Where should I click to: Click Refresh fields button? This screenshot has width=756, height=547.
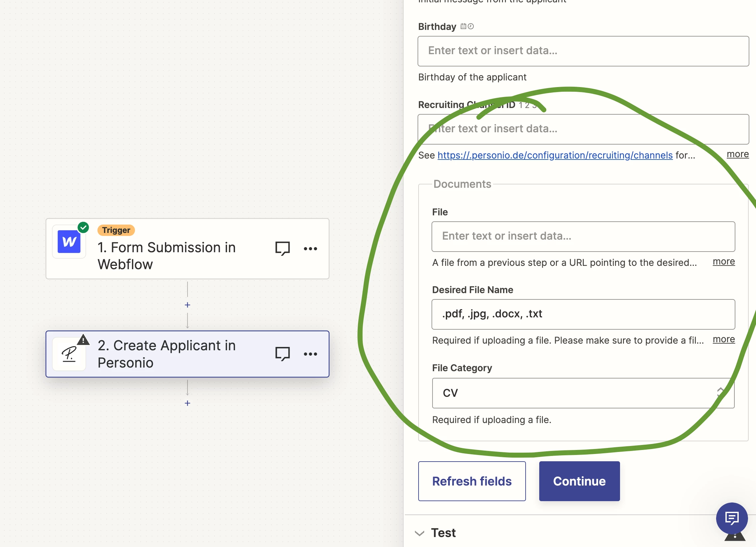(472, 481)
